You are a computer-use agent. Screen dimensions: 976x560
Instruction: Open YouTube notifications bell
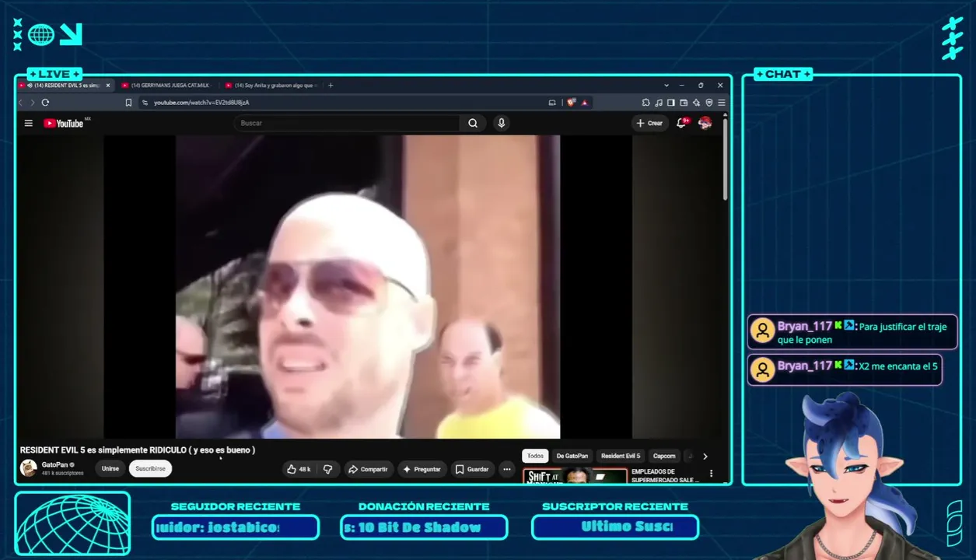(682, 123)
